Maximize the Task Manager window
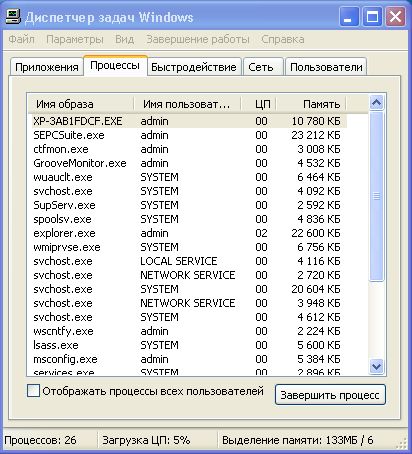Image resolution: width=412 pixels, height=454 pixels. (x=372, y=17)
